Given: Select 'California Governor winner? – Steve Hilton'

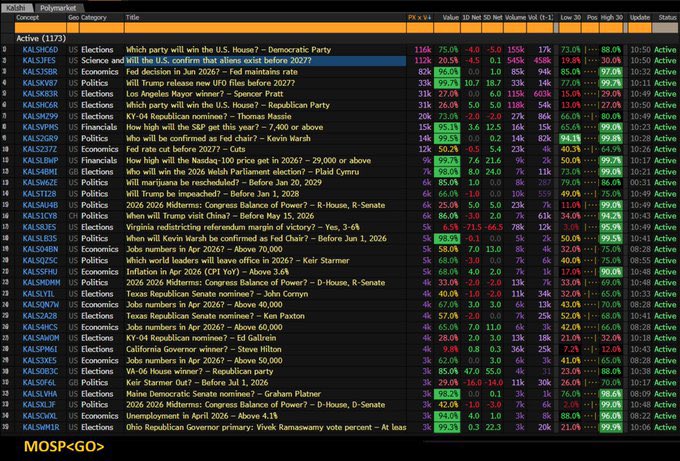Looking at the screenshot, I should tap(203, 349).
